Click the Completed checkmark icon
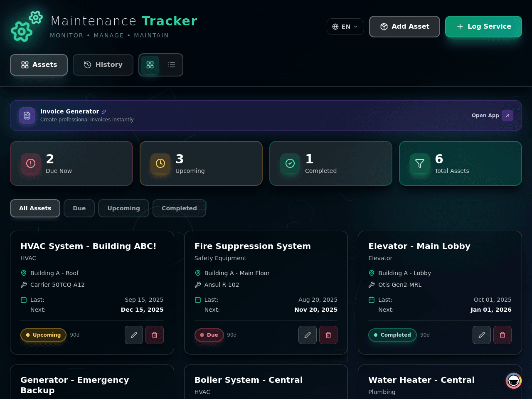 tap(290, 164)
